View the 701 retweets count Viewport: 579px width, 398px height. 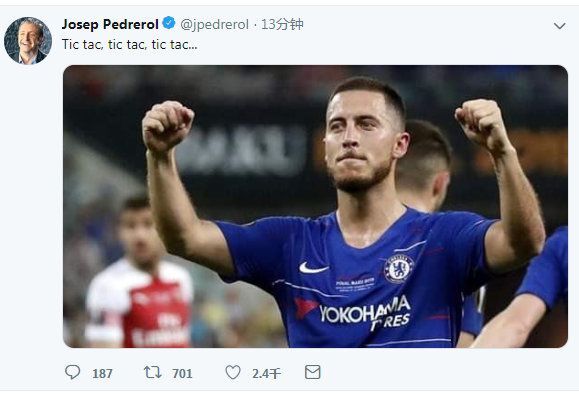182,374
